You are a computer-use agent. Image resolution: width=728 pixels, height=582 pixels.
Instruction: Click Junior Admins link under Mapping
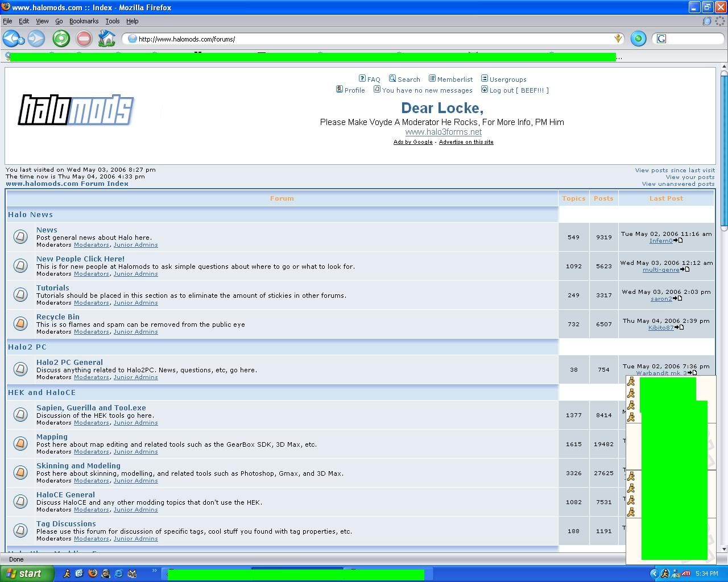(135, 451)
